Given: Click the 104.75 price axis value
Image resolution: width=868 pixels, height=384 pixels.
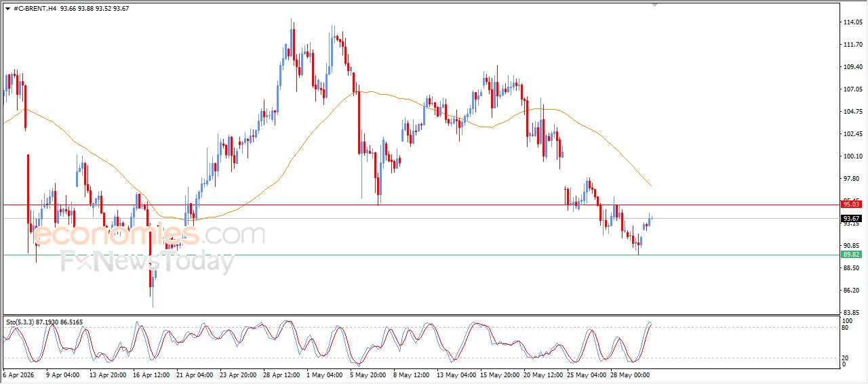Looking at the screenshot, I should [852, 112].
